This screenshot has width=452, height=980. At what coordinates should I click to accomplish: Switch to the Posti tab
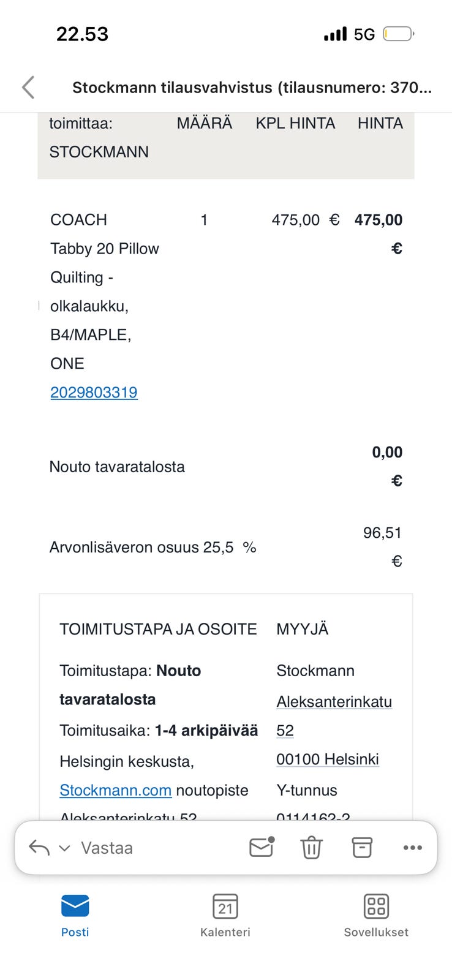(x=75, y=915)
